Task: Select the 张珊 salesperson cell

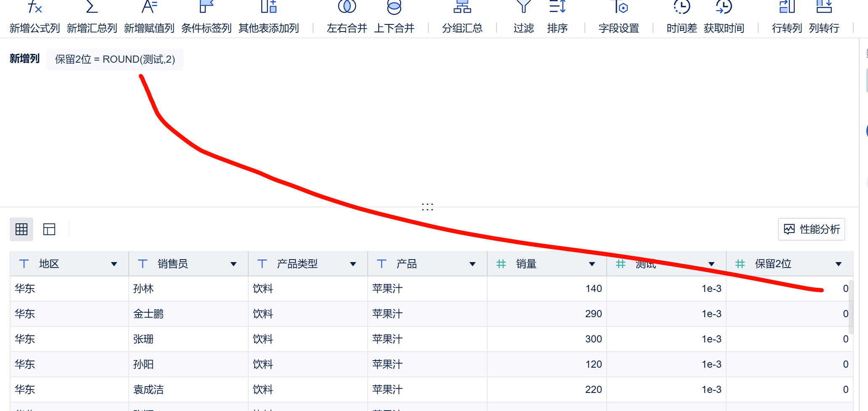Action: click(188, 339)
